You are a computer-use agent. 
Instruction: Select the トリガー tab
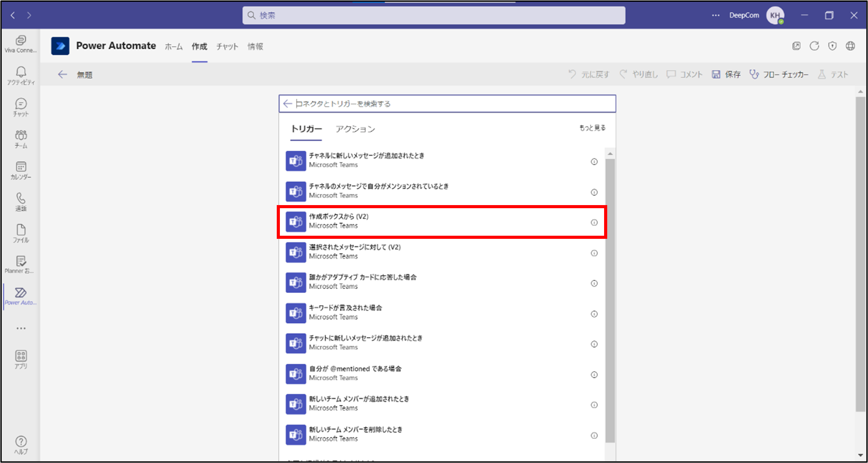coord(306,129)
